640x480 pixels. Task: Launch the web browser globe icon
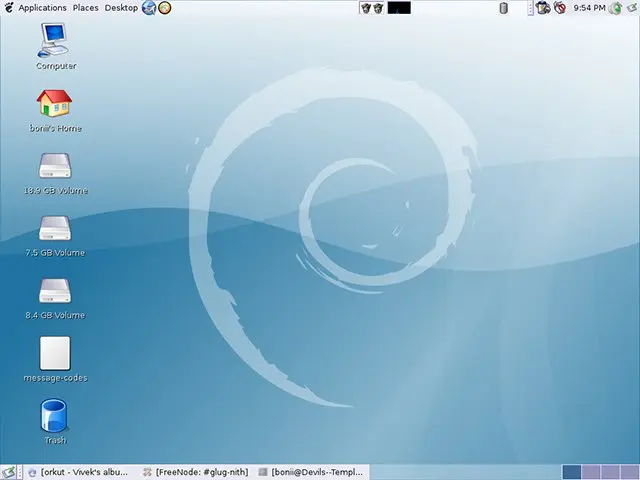tap(149, 8)
